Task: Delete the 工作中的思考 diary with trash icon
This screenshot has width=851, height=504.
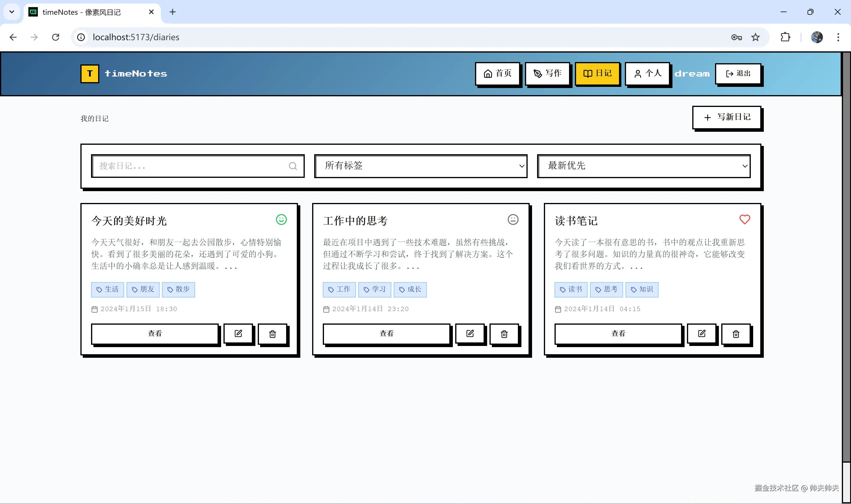Action: tap(504, 334)
